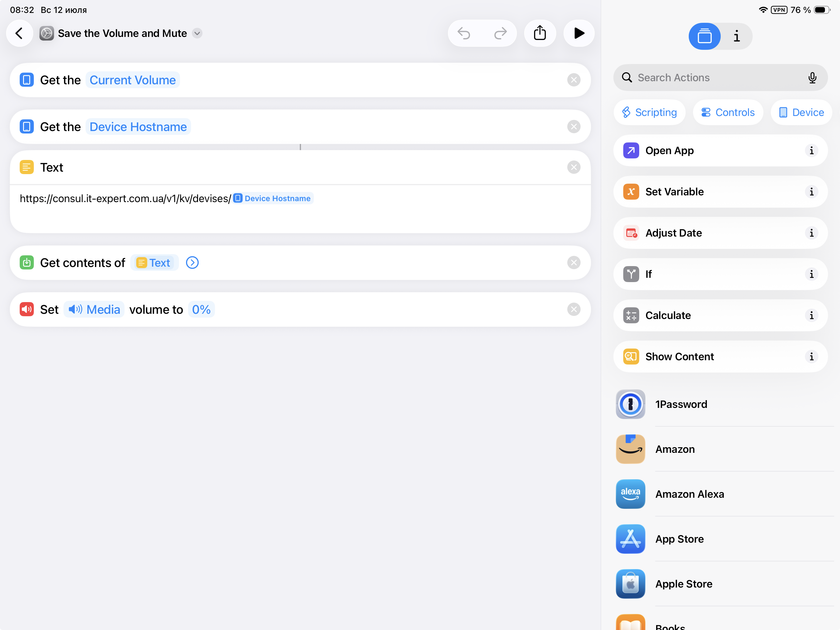Tap the Get Current Volume device icon
This screenshot has height=630, width=840.
coord(26,80)
